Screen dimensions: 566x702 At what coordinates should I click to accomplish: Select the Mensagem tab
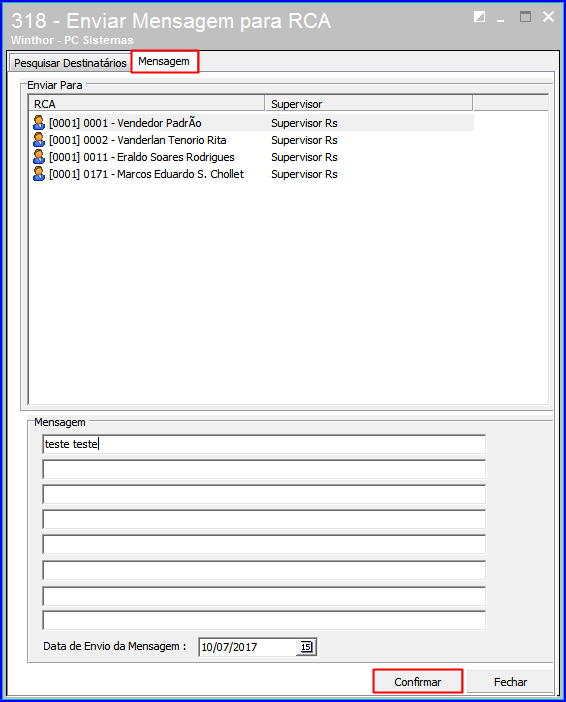pyautogui.click(x=164, y=61)
